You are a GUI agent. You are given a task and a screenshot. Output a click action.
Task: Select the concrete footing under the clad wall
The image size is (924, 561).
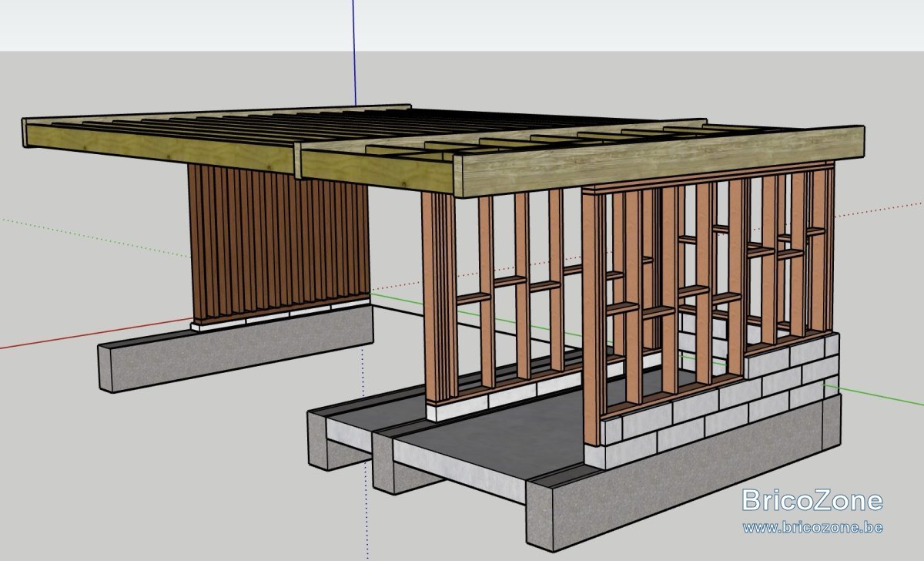[236, 347]
